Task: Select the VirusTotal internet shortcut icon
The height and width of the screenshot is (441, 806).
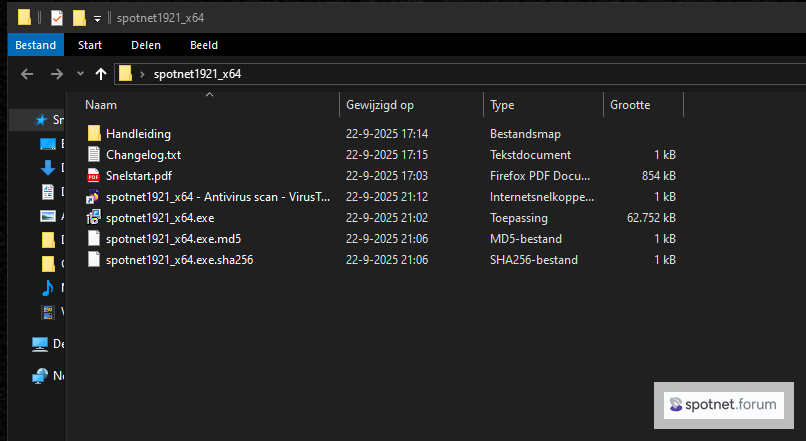Action: (x=93, y=196)
